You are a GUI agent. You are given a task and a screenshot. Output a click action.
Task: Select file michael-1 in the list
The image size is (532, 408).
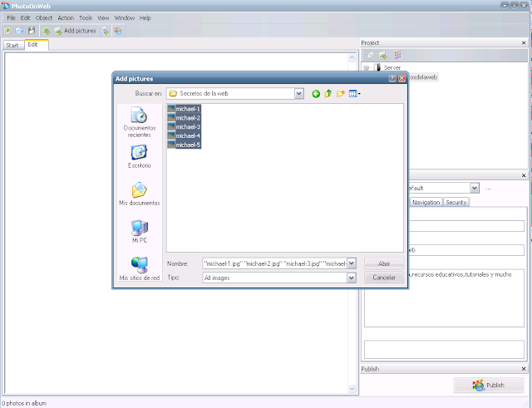click(185, 109)
